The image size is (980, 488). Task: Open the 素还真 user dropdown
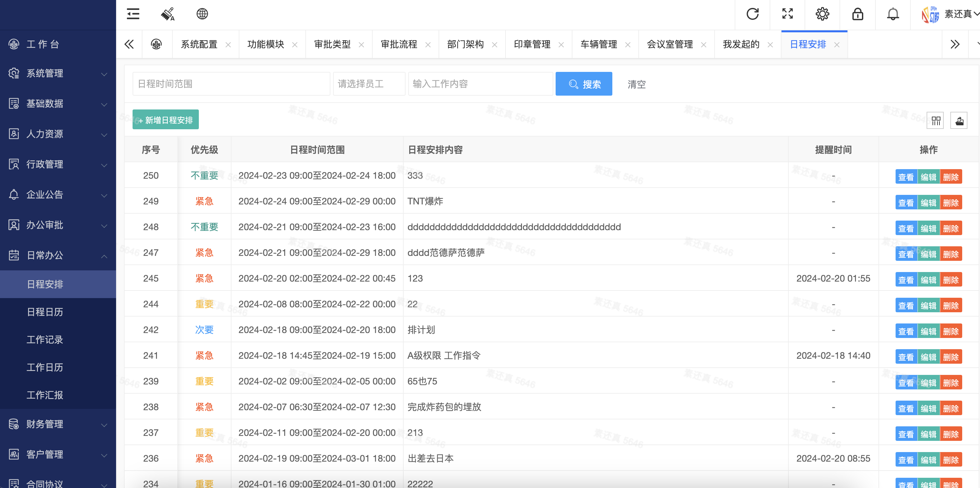(962, 15)
